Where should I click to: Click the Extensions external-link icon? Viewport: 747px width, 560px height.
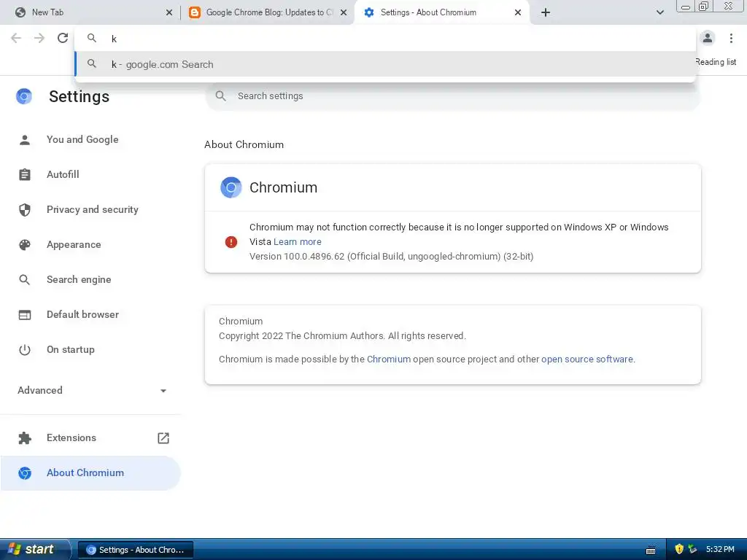163,437
